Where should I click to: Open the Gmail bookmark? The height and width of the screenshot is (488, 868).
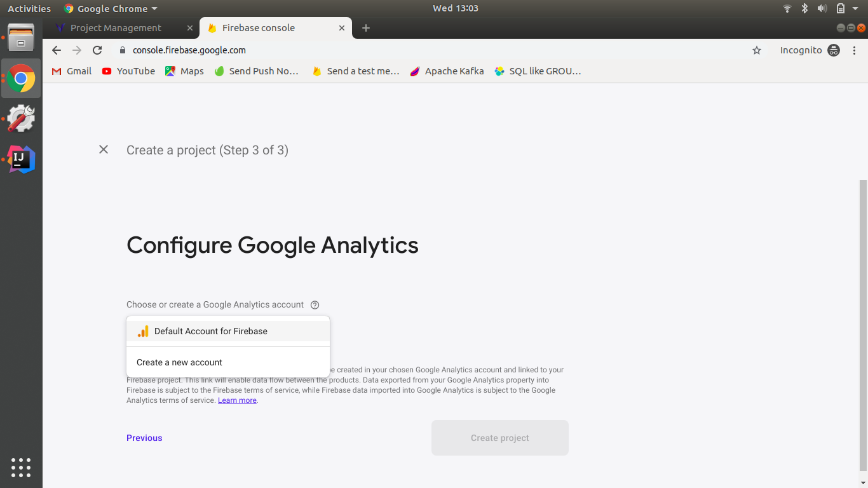(72, 71)
